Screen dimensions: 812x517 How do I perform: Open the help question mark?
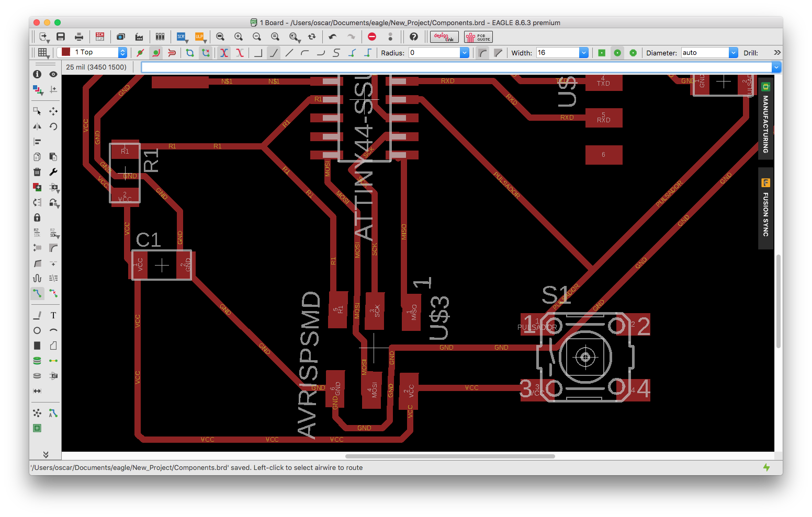(x=414, y=37)
